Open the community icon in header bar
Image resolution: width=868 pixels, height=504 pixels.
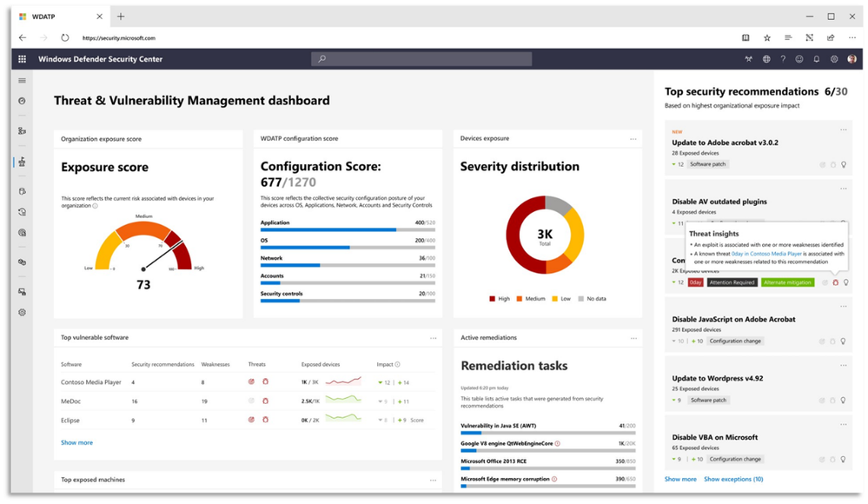click(748, 59)
